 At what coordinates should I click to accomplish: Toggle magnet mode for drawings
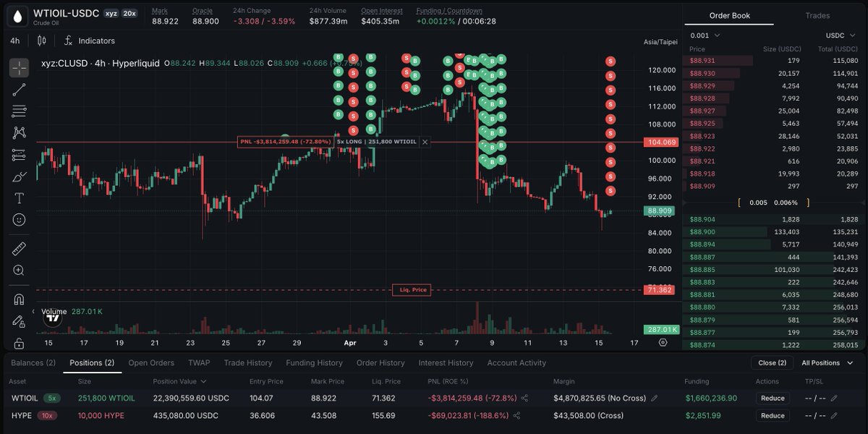[19, 299]
